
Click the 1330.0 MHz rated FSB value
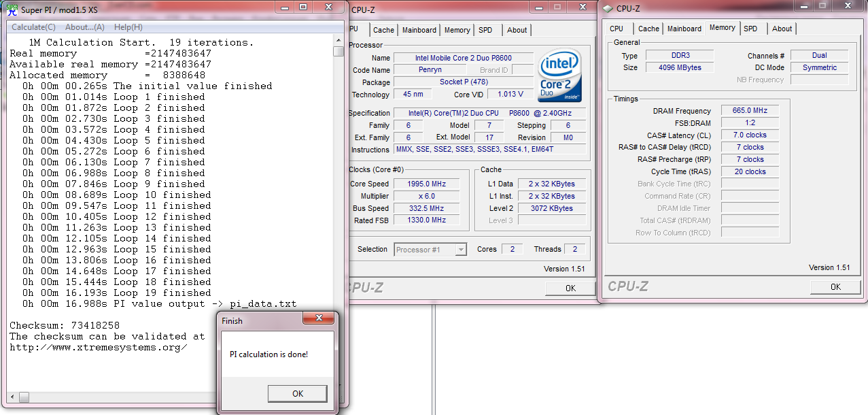[426, 220]
